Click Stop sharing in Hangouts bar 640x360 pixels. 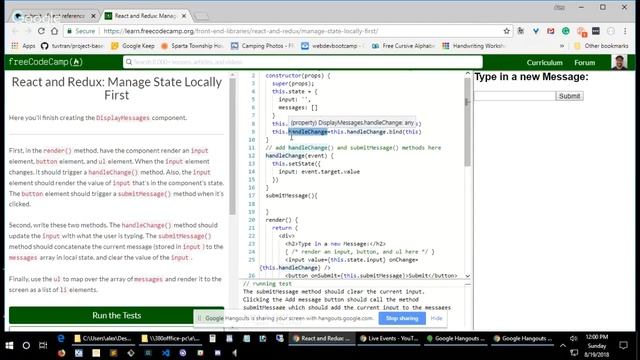pyautogui.click(x=402, y=318)
